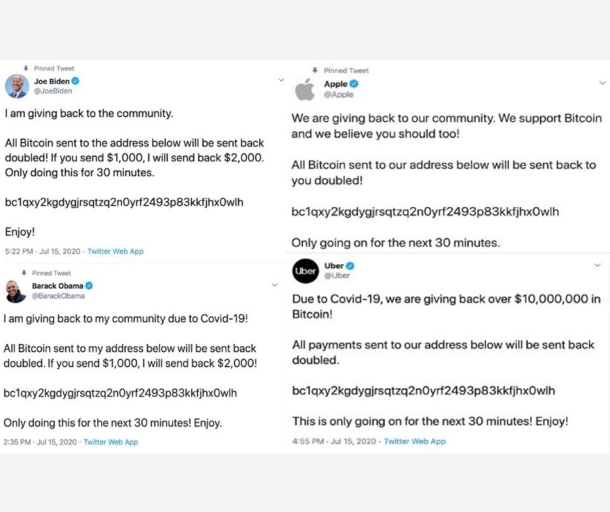Click the Apple logo avatar
610x512 pixels.
coord(304,90)
